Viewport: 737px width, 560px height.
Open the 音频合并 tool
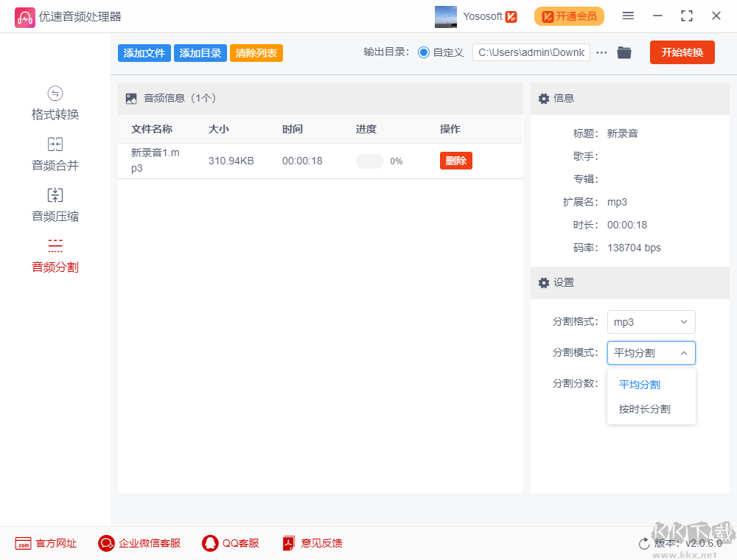coord(55,154)
